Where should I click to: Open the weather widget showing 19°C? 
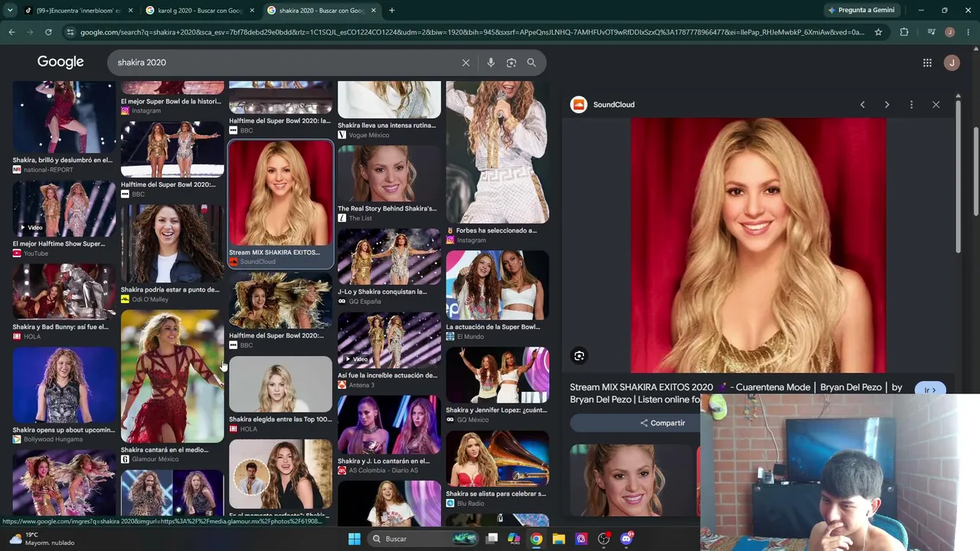tap(42, 539)
